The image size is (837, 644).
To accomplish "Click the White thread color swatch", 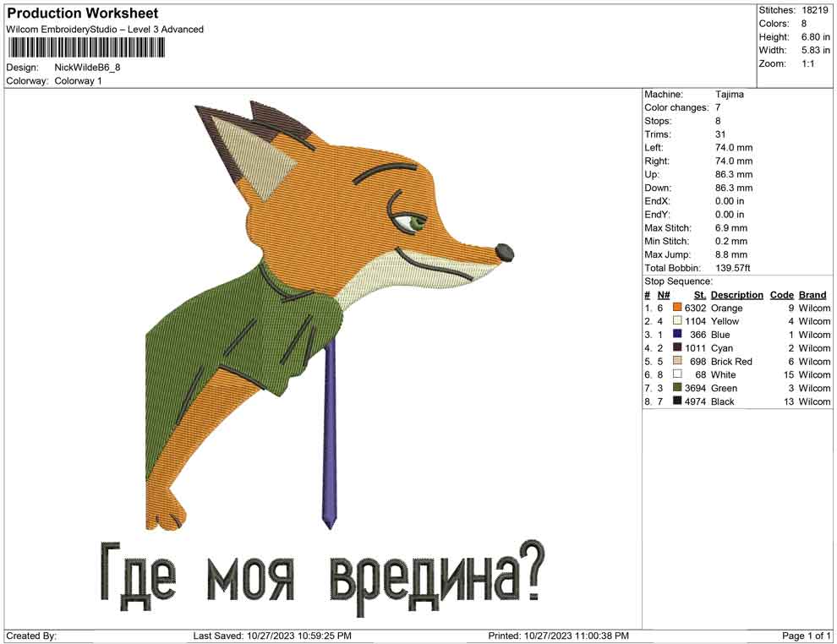I will pyautogui.click(x=677, y=374).
